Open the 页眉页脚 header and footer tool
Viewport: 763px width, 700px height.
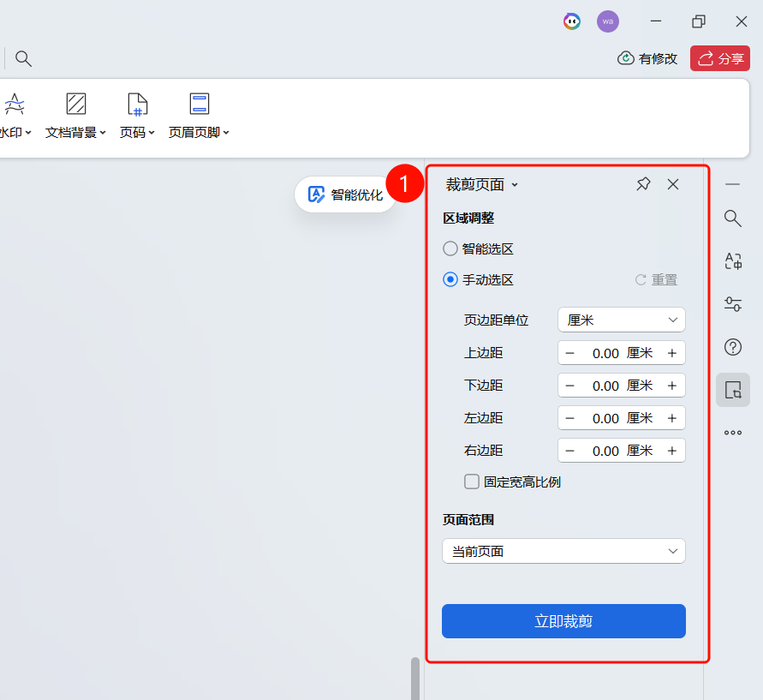199,116
